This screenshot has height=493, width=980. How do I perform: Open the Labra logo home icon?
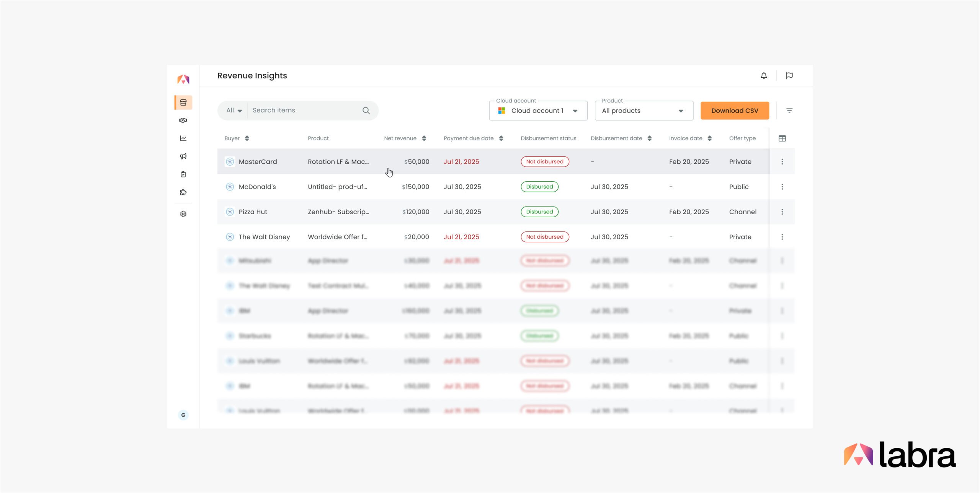(x=183, y=79)
